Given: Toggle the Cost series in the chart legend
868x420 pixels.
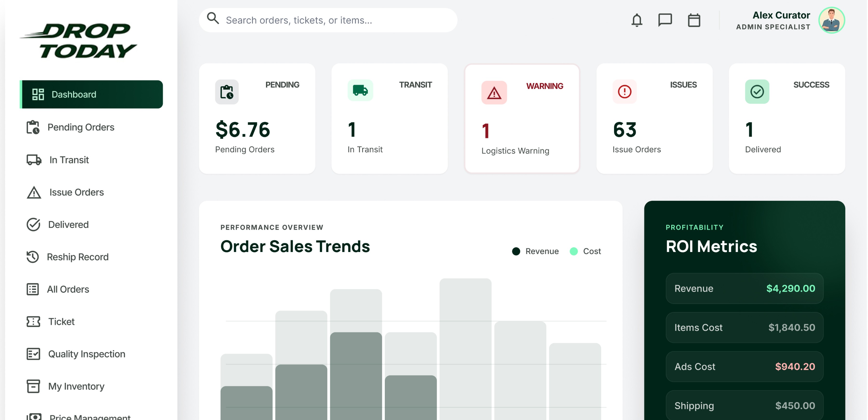Looking at the screenshot, I should 585,251.
